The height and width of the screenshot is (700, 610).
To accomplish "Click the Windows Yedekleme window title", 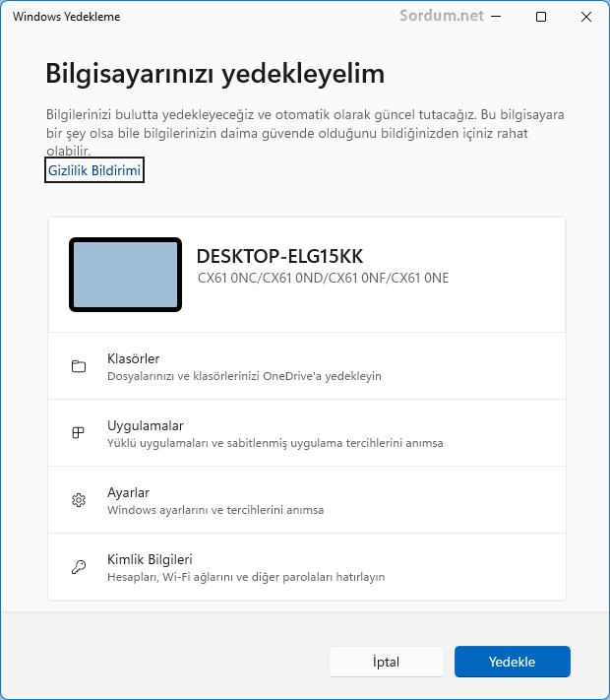I will [x=67, y=17].
